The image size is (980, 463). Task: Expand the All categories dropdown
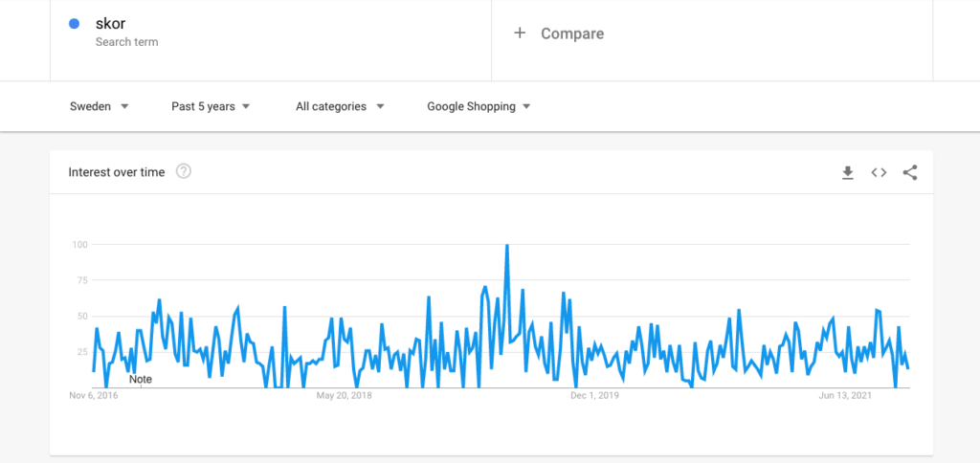340,106
